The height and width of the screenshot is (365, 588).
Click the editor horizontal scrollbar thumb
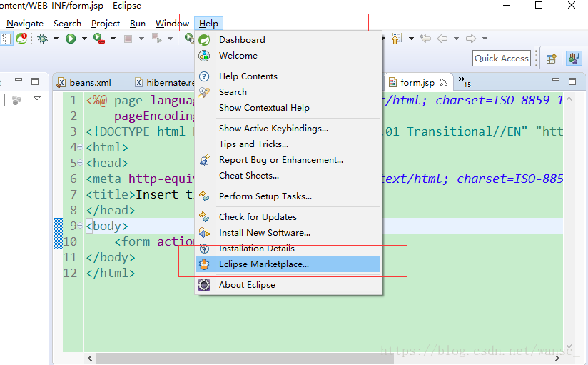pos(245,359)
